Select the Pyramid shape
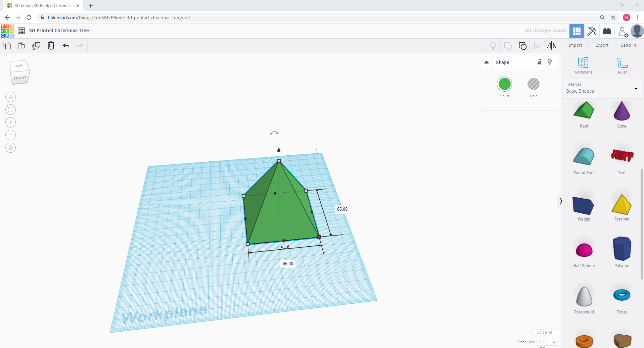The height and width of the screenshot is (348, 644). (621, 205)
